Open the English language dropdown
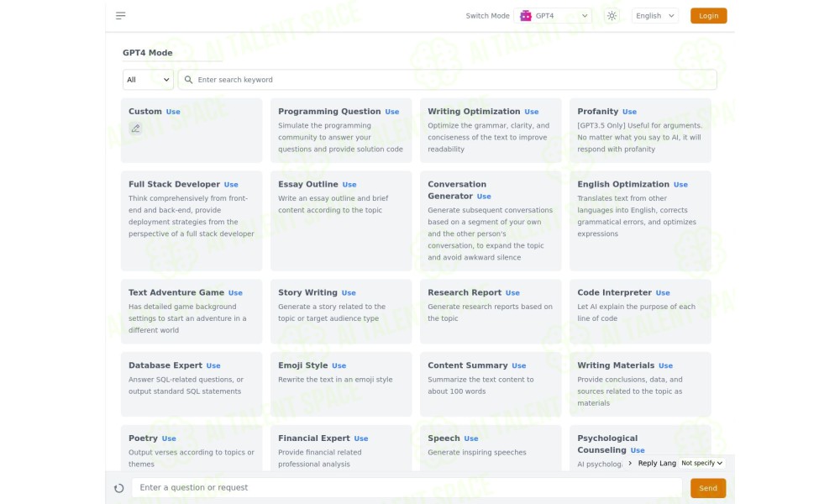 pyautogui.click(x=654, y=15)
